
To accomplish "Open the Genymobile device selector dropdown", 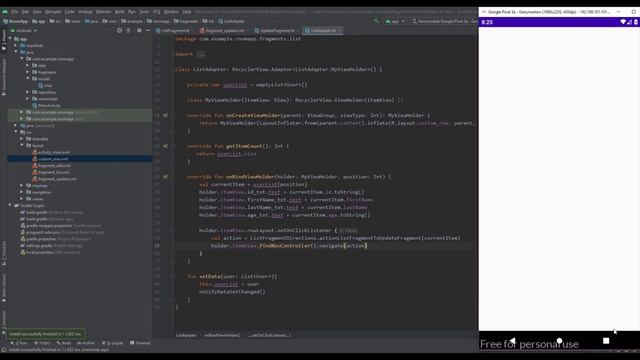I will pos(444,21).
